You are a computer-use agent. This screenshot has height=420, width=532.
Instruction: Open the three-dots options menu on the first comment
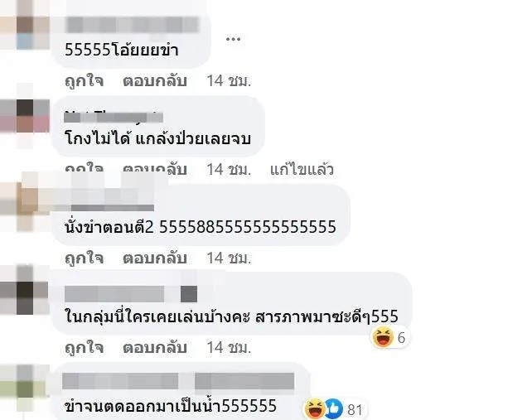(x=233, y=39)
